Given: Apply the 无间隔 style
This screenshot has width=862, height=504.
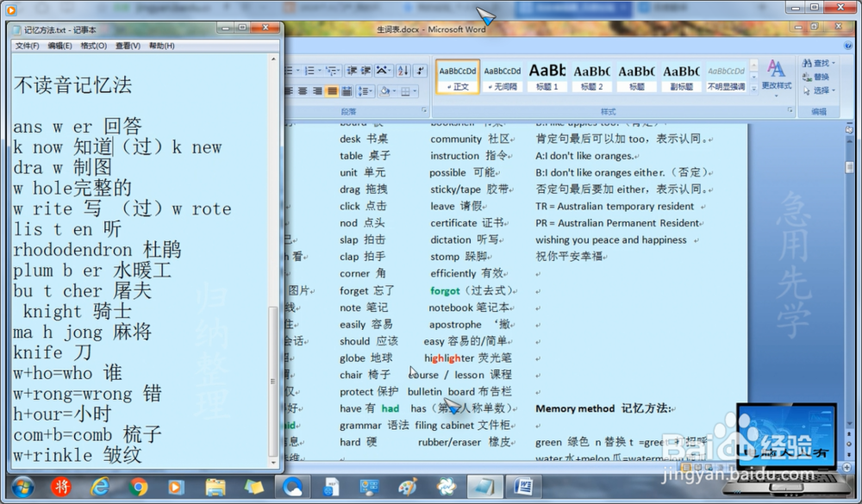Looking at the screenshot, I should 502,77.
